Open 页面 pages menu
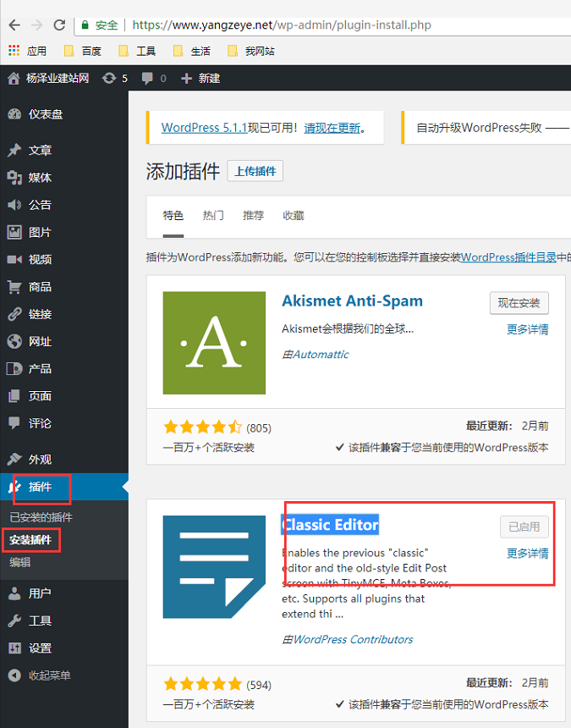The height and width of the screenshot is (728, 571). (x=64, y=396)
